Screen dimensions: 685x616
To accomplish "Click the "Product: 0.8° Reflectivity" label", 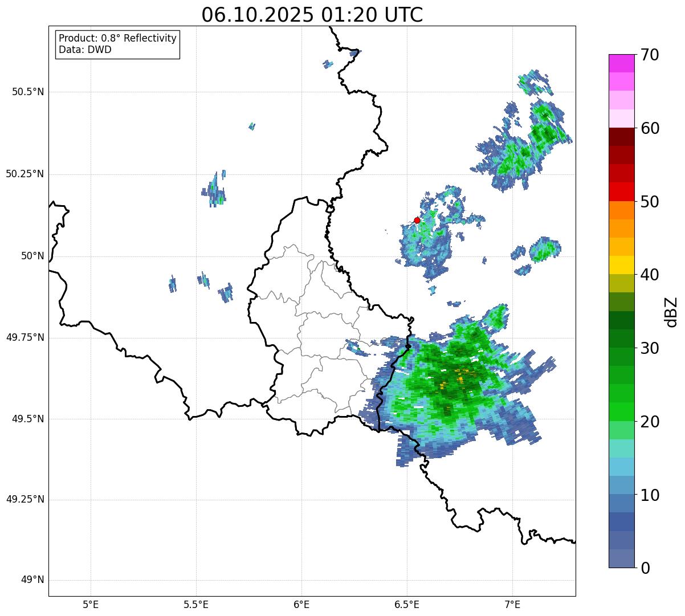I will [118, 38].
